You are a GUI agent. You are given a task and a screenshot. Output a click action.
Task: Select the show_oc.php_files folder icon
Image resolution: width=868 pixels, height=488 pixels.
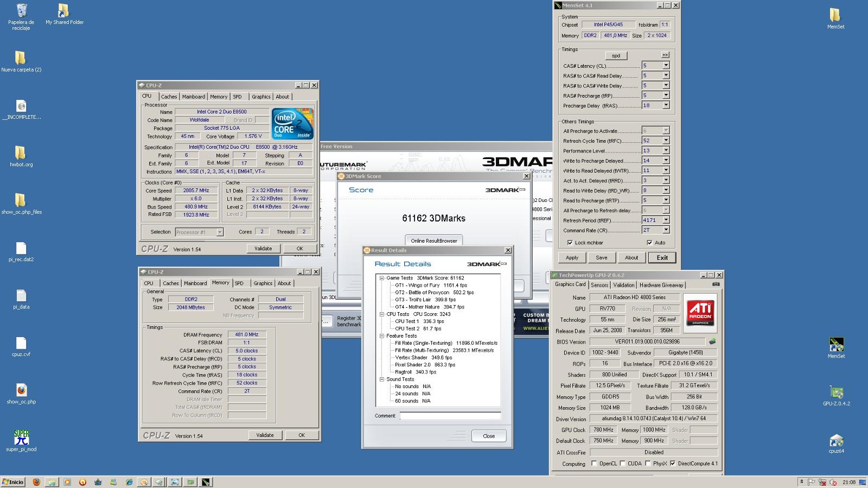20,200
